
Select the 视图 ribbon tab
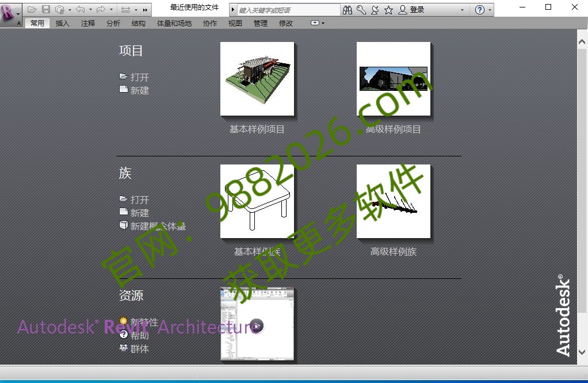point(235,23)
